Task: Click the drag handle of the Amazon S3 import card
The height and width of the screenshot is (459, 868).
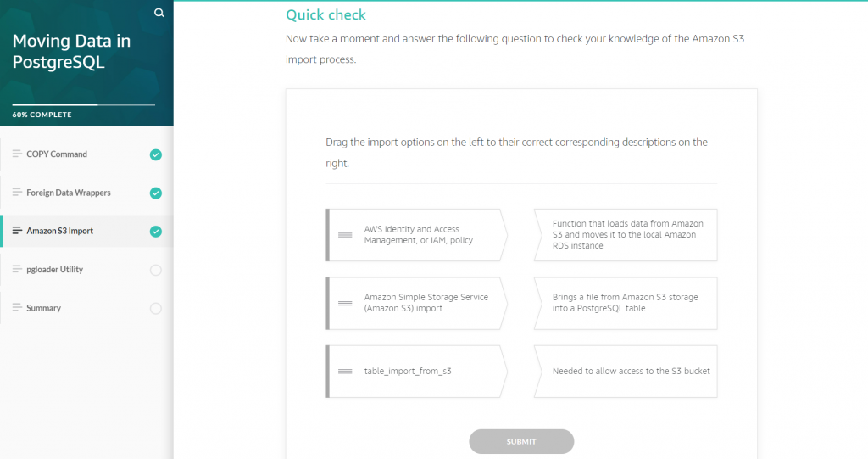Action: click(x=345, y=303)
